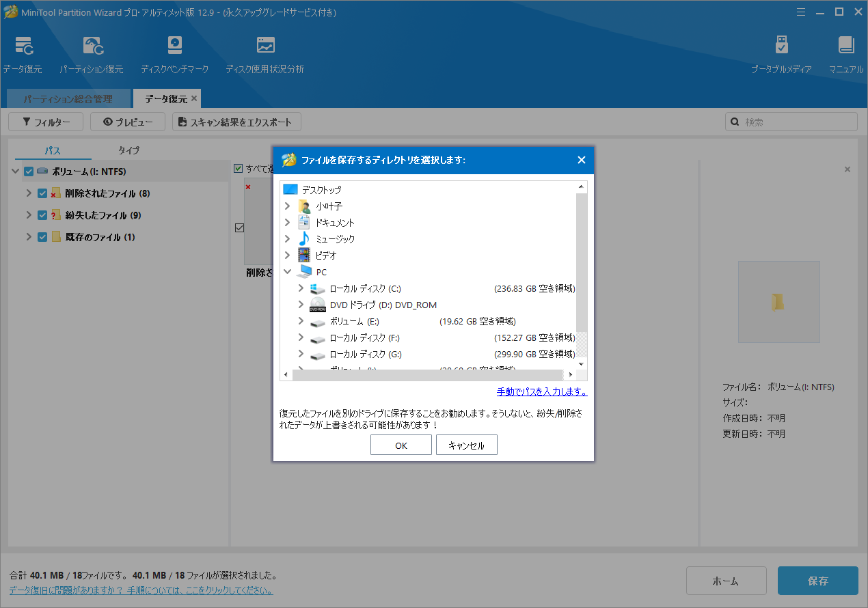The width and height of the screenshot is (868, 608).
Task: Toggle the 削除されたファイル (8) checkbox
Action: click(42, 193)
